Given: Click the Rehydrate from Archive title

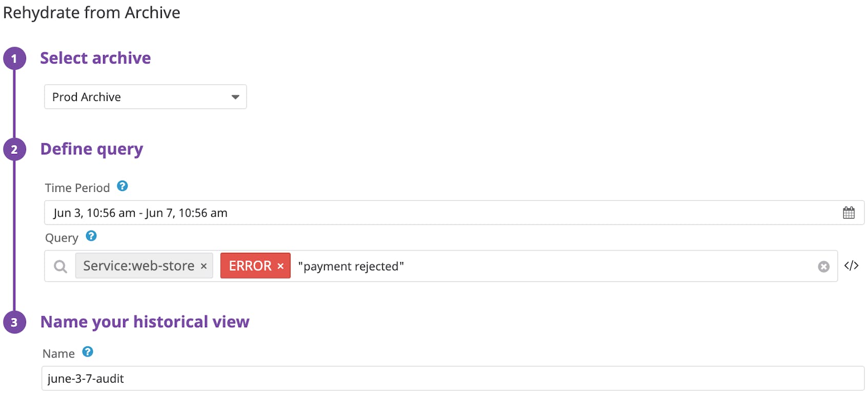Looking at the screenshot, I should pos(92,12).
